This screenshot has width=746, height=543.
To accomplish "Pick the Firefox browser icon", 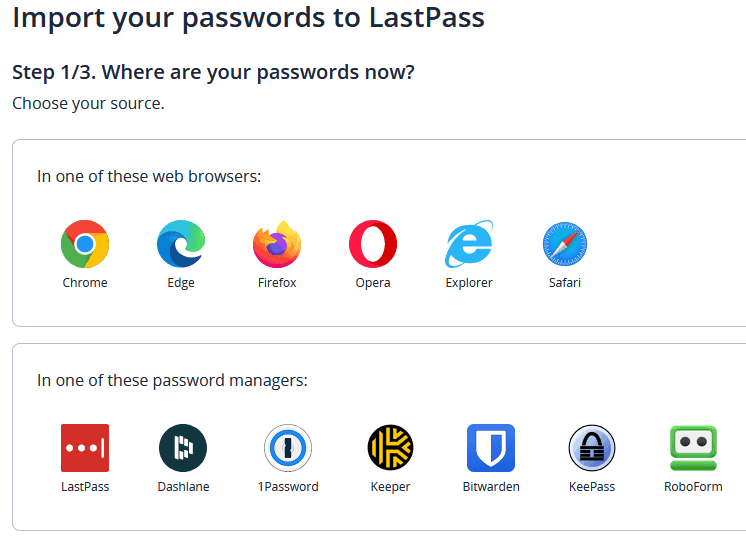I will (277, 244).
